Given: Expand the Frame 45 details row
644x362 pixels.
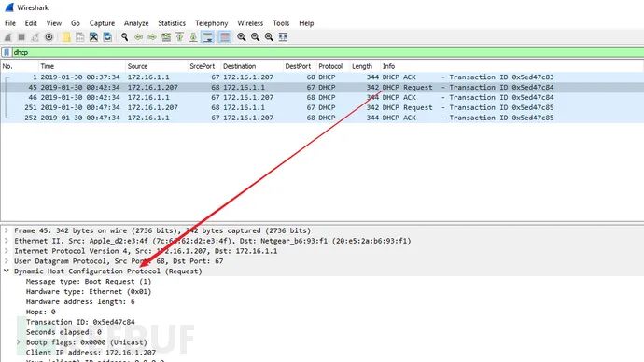Looking at the screenshot, I should [x=7, y=230].
